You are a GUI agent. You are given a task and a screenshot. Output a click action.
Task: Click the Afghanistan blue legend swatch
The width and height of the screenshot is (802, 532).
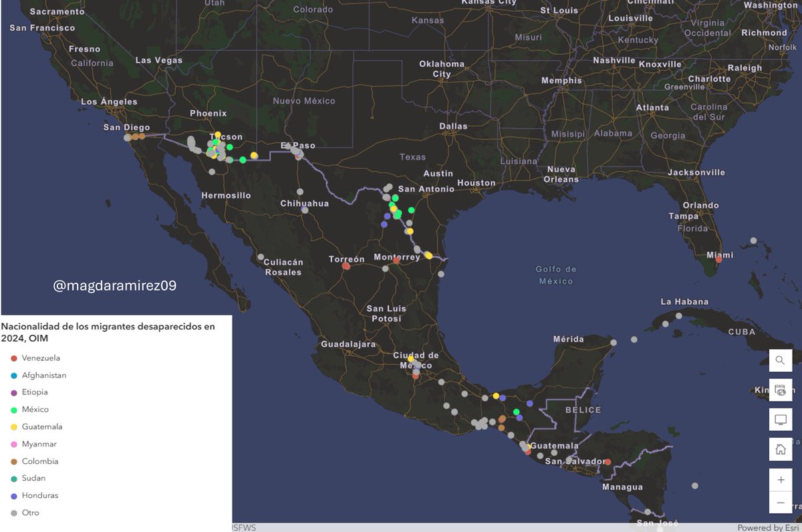point(14,376)
